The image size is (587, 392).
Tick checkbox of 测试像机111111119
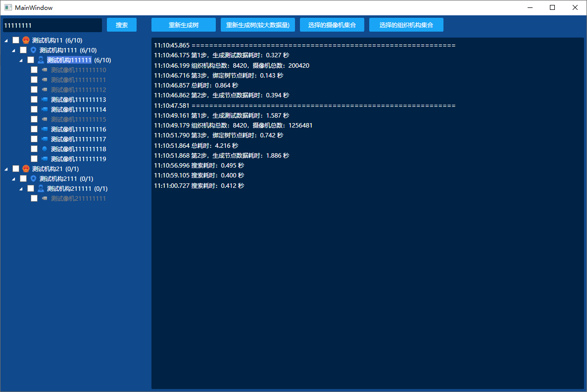click(34, 159)
